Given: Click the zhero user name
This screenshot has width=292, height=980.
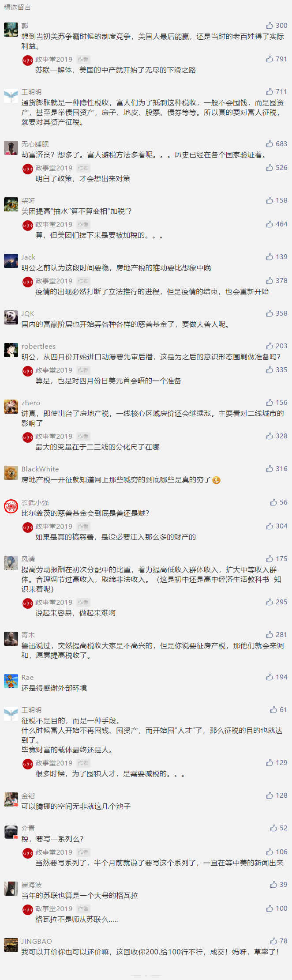Looking at the screenshot, I should point(31,403).
